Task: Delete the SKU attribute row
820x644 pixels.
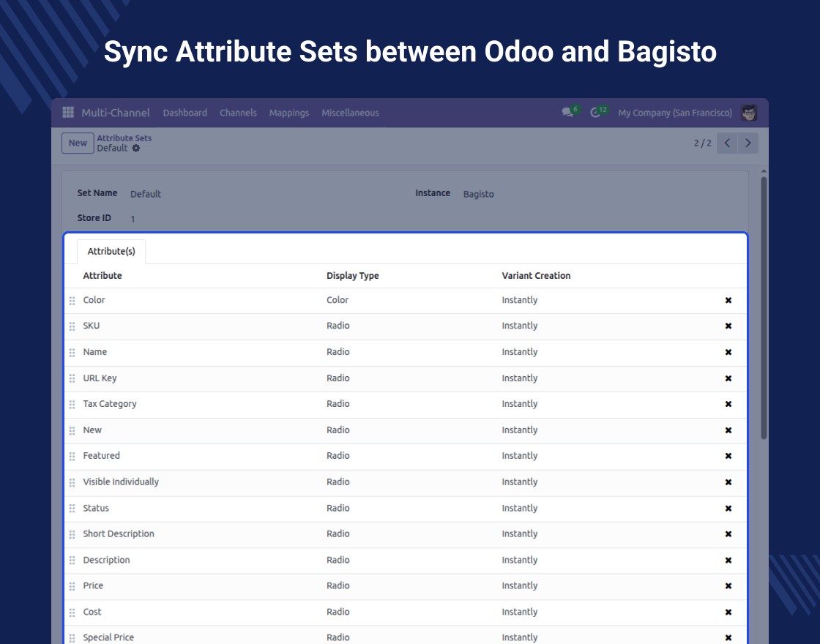Action: [728, 326]
